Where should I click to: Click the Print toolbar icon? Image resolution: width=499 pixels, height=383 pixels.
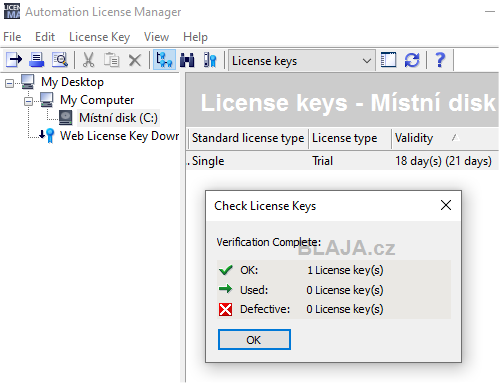pyautogui.click(x=37, y=60)
